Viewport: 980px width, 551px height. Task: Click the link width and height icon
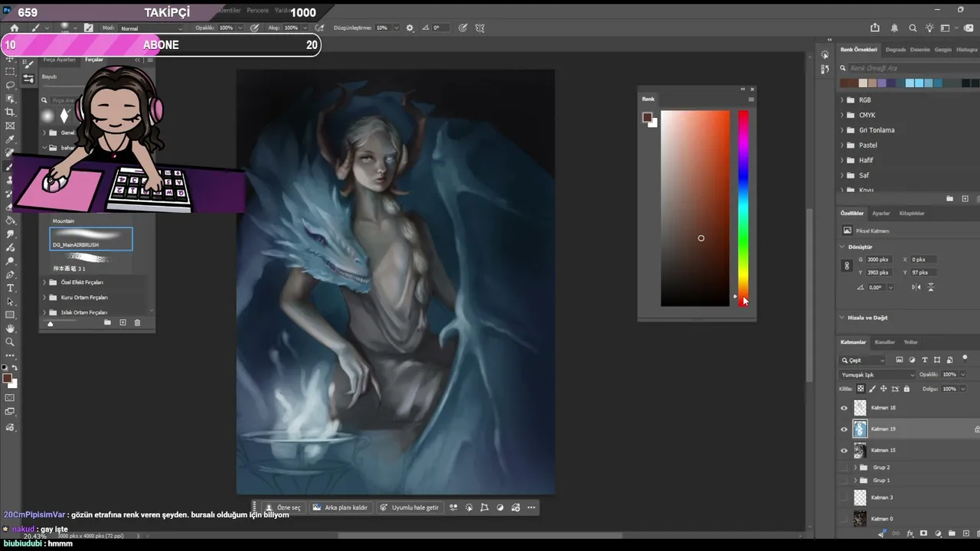(x=846, y=266)
